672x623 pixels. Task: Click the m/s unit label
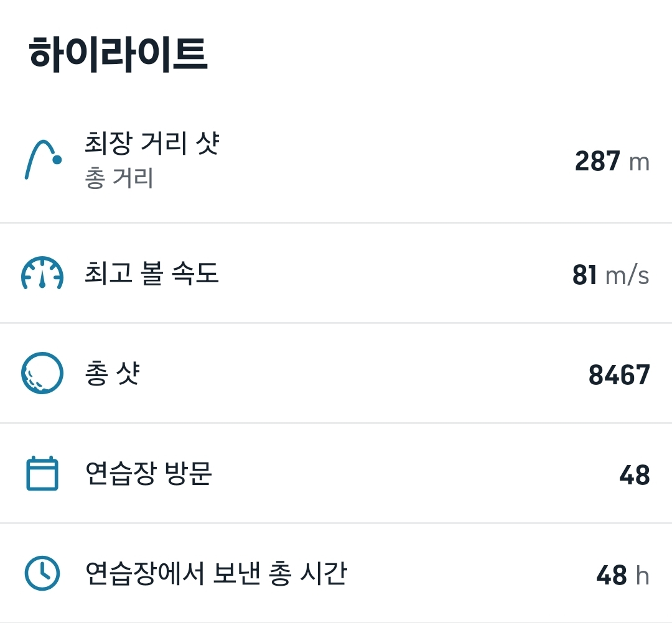click(627, 275)
